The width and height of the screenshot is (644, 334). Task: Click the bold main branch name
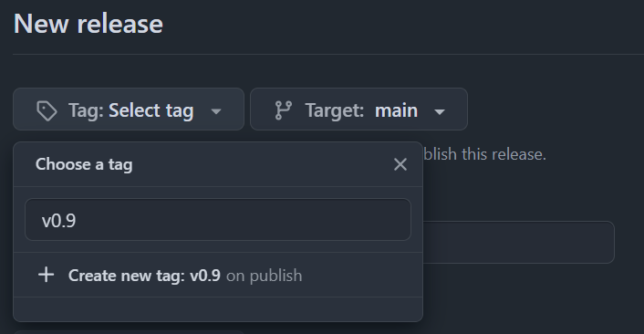(396, 110)
